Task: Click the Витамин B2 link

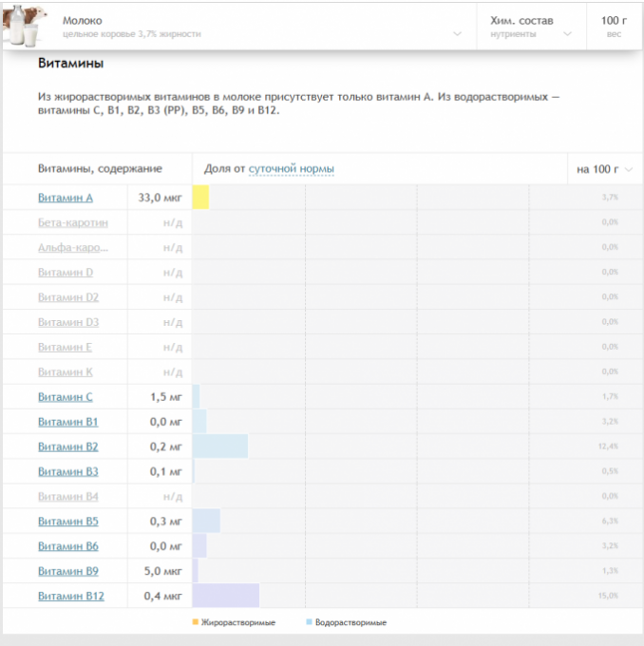Action: click(x=67, y=446)
